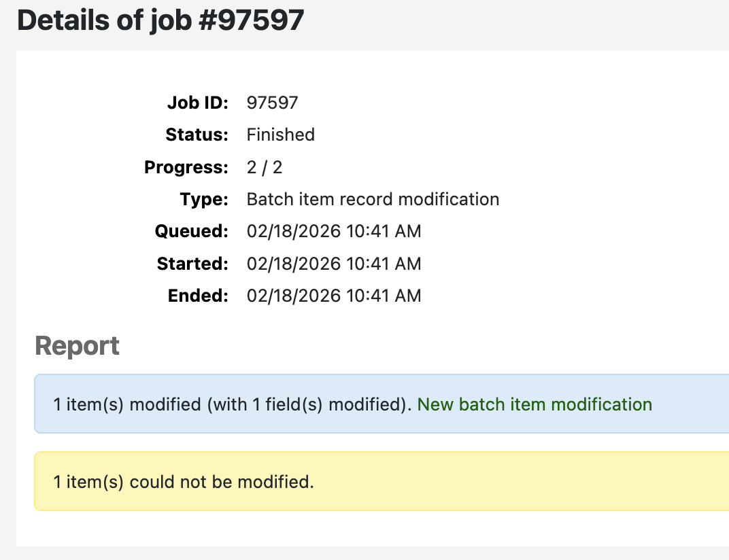Click the "Type:" field label

pos(204,199)
